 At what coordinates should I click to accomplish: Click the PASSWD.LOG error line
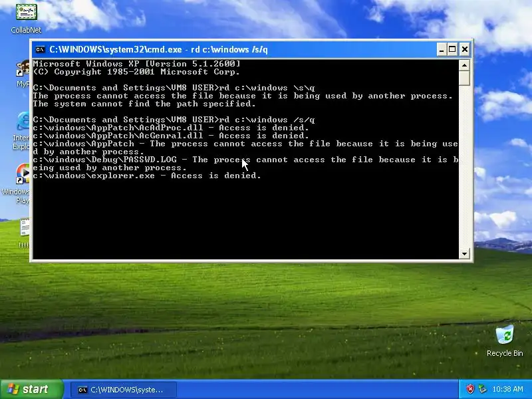(245, 164)
